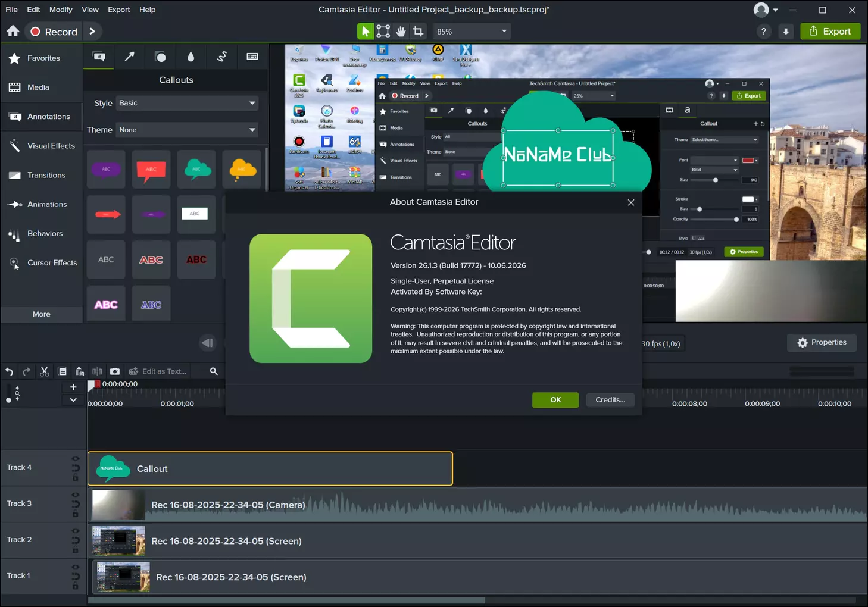Open the Edit menu
Image resolution: width=868 pixels, height=607 pixels.
(x=33, y=10)
